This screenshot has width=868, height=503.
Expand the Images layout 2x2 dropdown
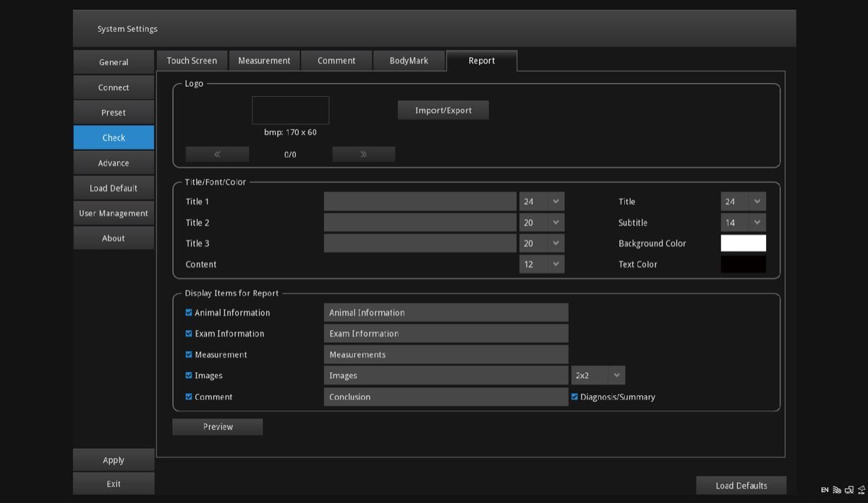597,376
